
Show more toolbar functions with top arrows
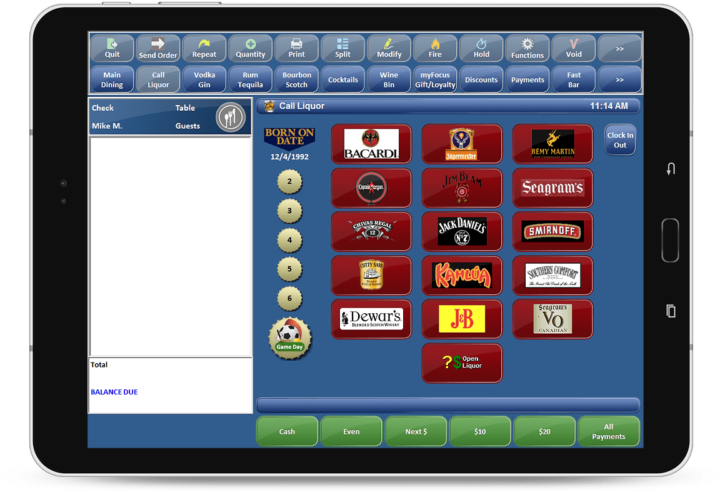click(x=619, y=49)
